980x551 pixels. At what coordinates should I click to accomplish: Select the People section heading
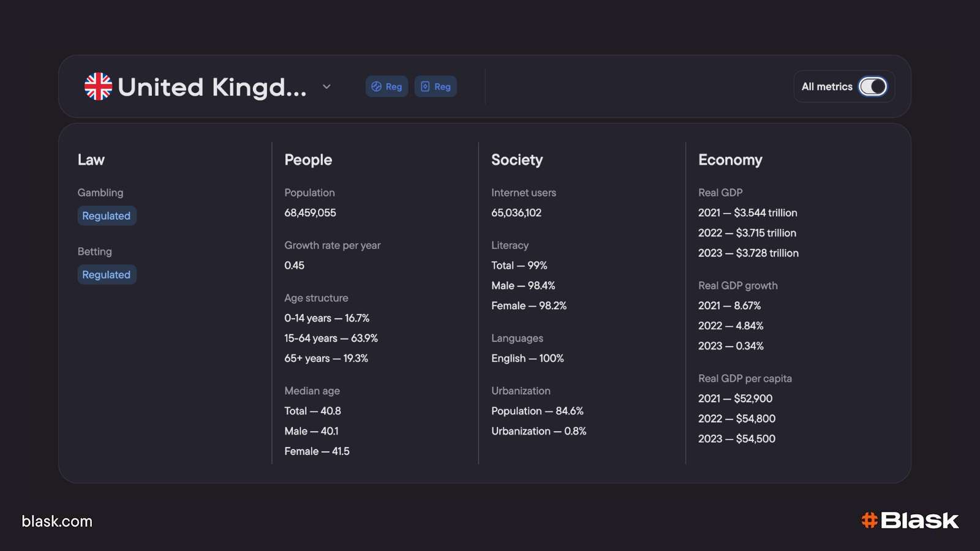pyautogui.click(x=308, y=160)
